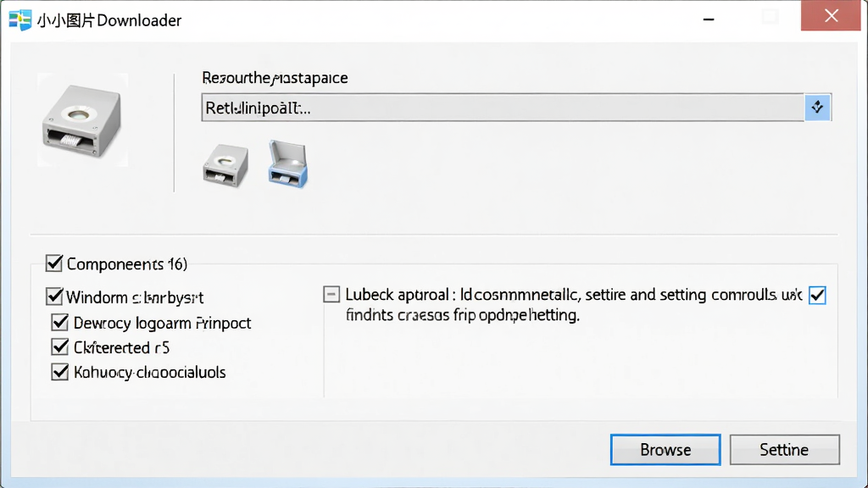Select the blue open-box device icon
Image resolution: width=868 pixels, height=488 pixels.
288,164
